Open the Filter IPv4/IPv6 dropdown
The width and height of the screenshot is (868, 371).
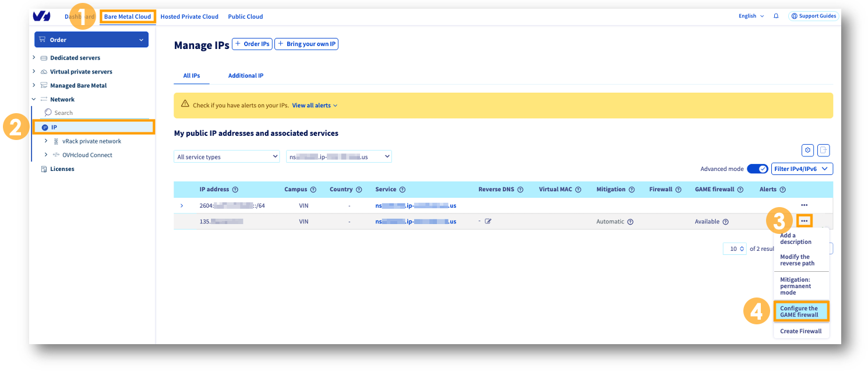tap(802, 168)
